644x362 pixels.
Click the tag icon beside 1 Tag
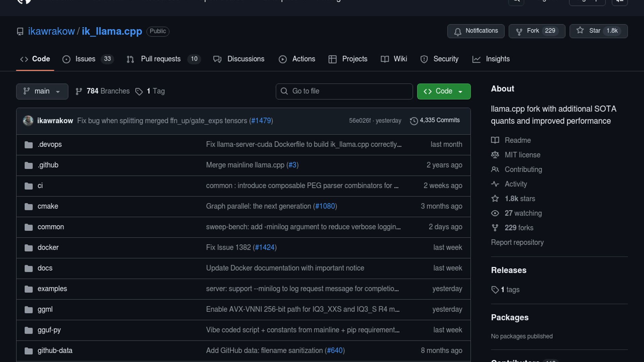139,92
